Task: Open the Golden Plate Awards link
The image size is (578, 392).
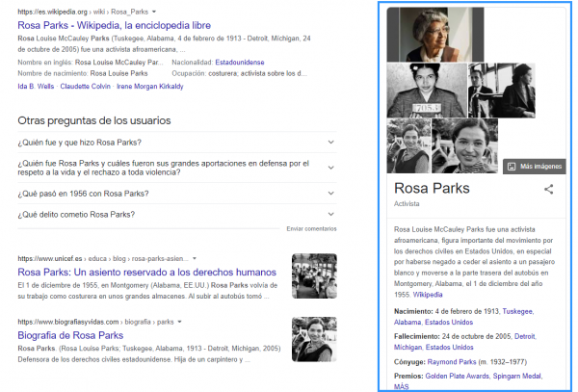Action: (x=457, y=377)
